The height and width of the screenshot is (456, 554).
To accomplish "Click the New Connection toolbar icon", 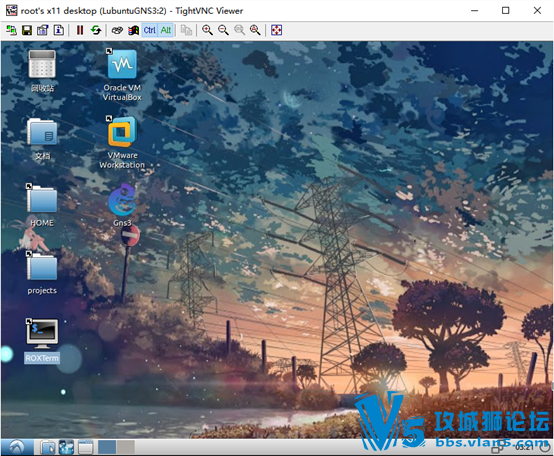I will click(11, 30).
